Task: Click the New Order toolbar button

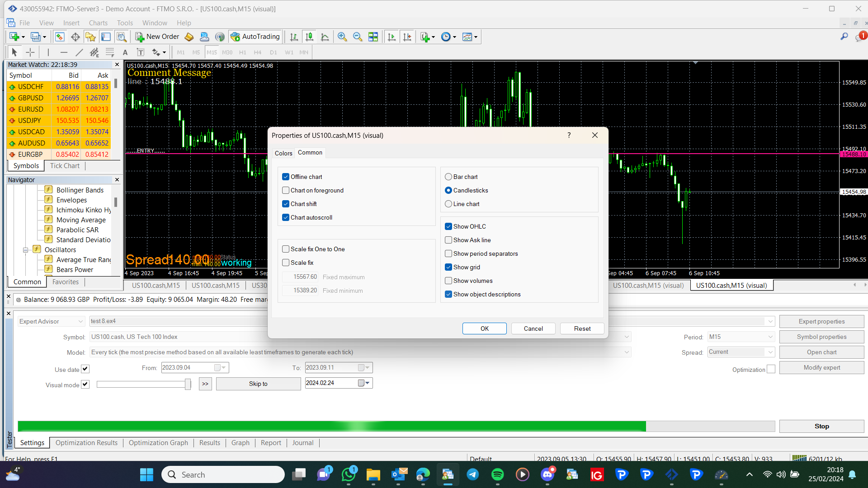Action: click(157, 37)
